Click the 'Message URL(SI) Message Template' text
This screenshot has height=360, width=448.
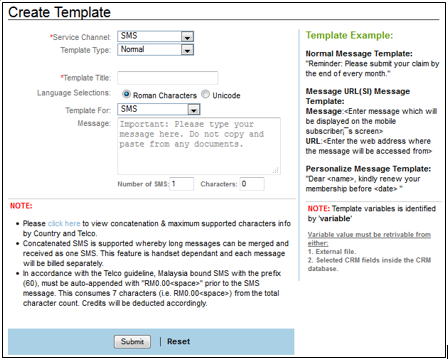point(358,96)
